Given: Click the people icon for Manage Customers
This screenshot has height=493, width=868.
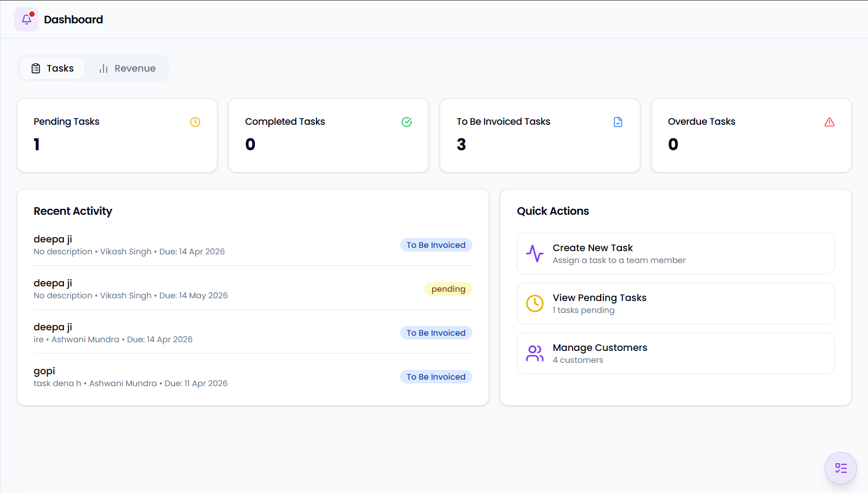Looking at the screenshot, I should (535, 353).
